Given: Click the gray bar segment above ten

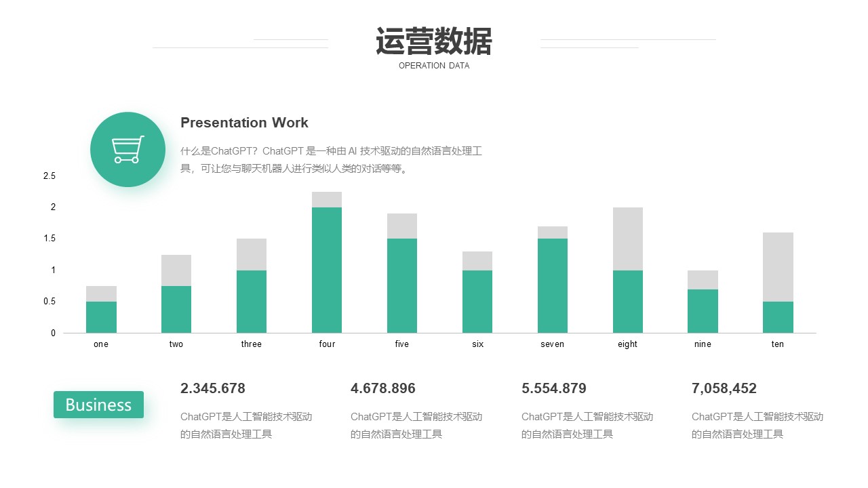Looking at the screenshot, I should point(778,267).
